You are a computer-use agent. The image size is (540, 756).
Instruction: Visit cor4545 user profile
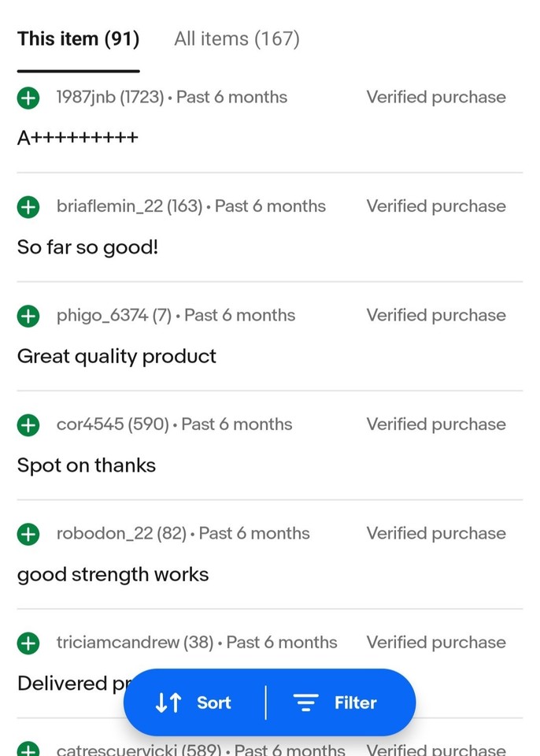click(90, 424)
